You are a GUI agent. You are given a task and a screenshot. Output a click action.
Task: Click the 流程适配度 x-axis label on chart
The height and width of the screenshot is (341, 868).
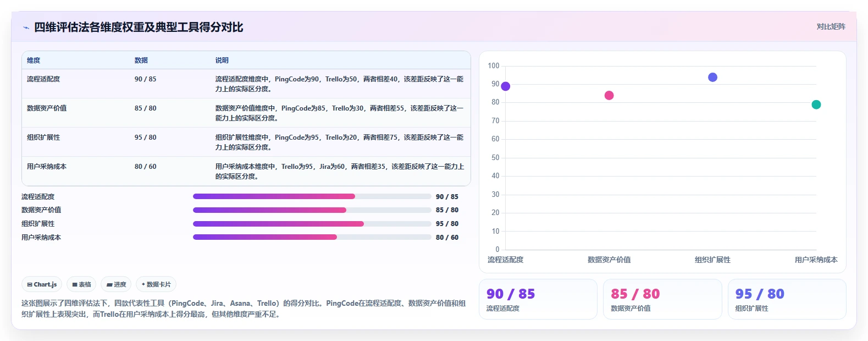(x=506, y=260)
